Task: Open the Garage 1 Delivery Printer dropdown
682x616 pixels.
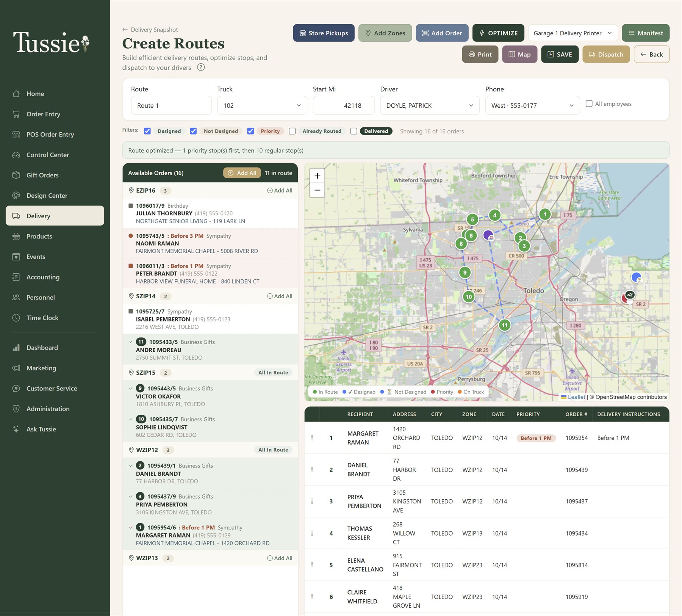Action: click(573, 33)
